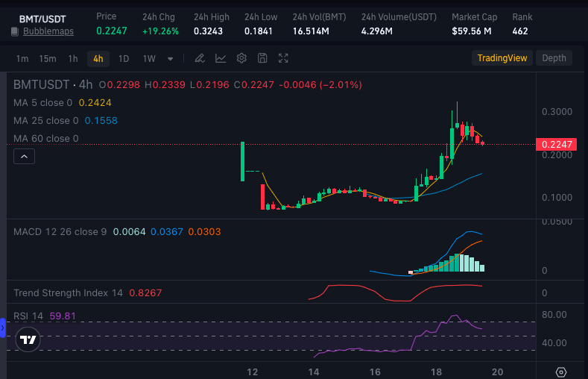Image resolution: width=588 pixels, height=379 pixels.
Task: Select the 1W interval
Action: point(149,59)
